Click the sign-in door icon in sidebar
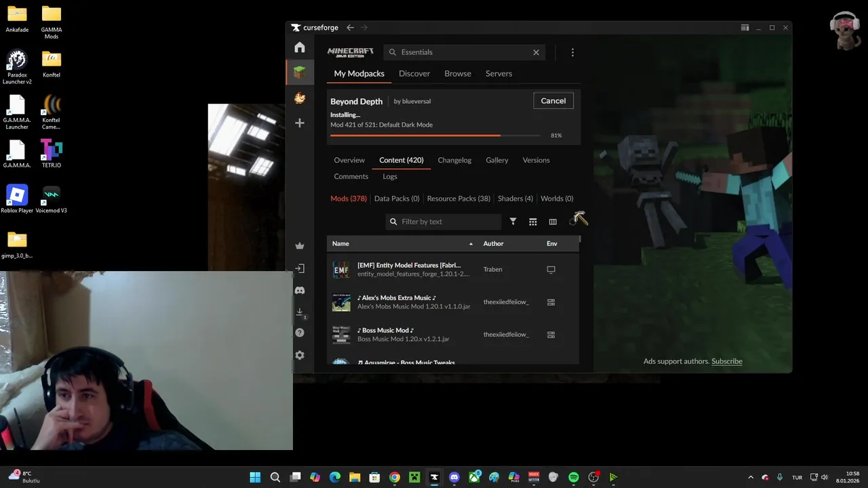The width and height of the screenshot is (868, 488). pyautogui.click(x=300, y=268)
